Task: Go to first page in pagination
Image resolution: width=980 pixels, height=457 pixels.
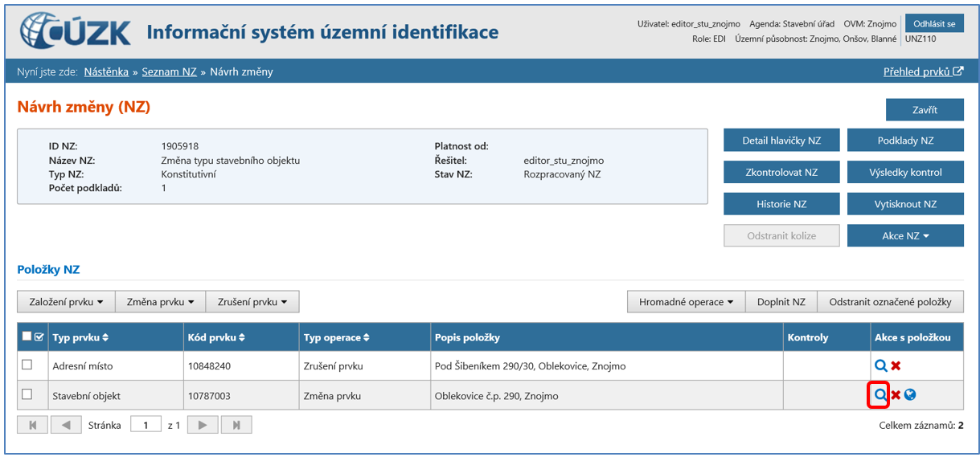Action: 33,425
